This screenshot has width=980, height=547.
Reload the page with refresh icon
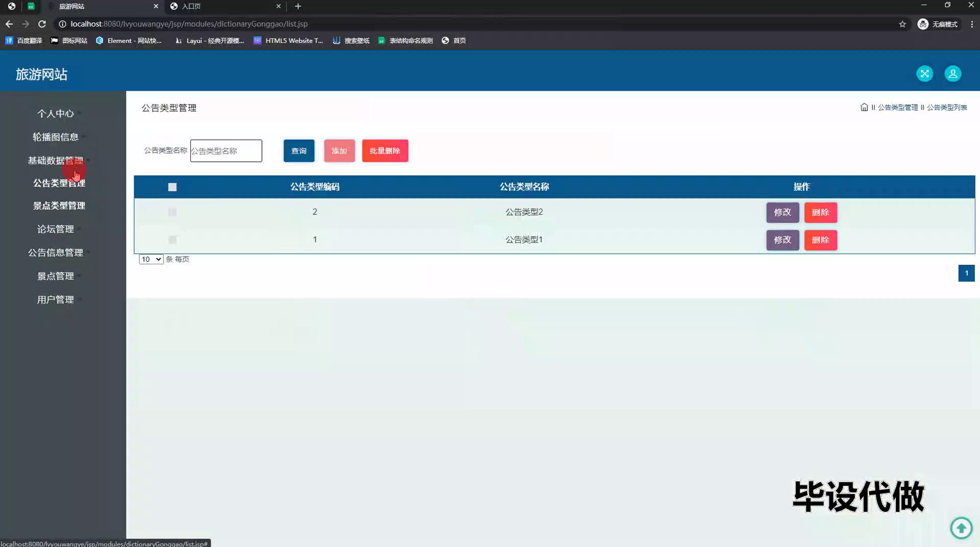pyautogui.click(x=42, y=24)
